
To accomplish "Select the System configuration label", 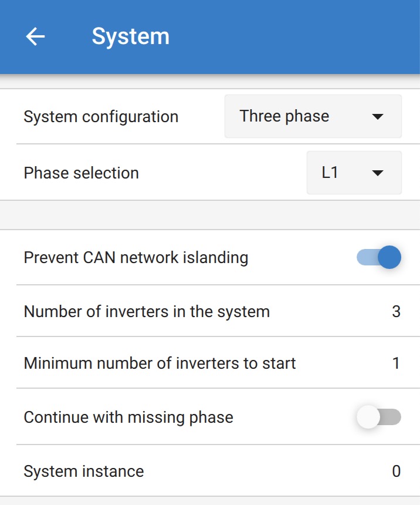I will pyautogui.click(x=101, y=116).
